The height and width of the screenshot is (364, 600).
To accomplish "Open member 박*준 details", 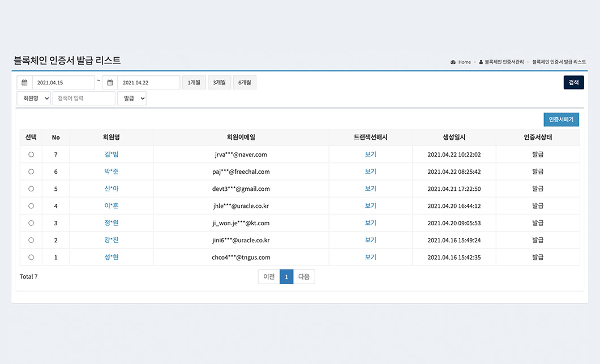I will pyautogui.click(x=112, y=172).
